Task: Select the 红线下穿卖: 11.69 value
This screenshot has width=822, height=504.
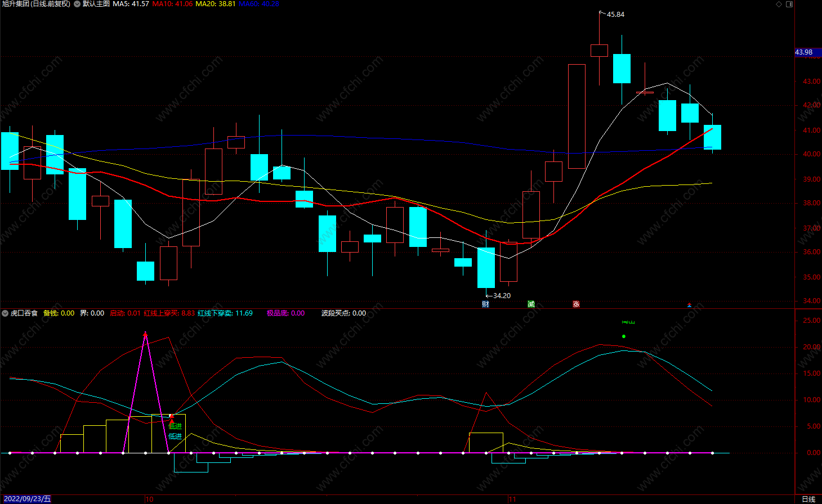Action: pyautogui.click(x=225, y=313)
